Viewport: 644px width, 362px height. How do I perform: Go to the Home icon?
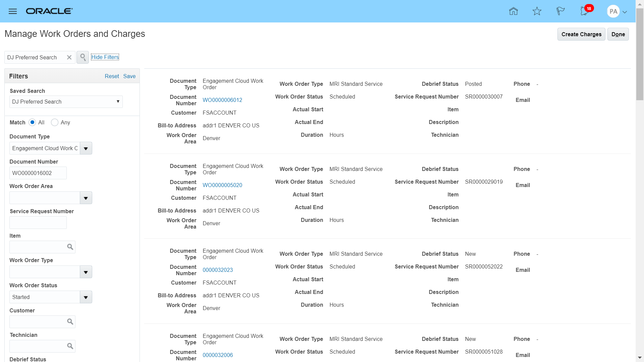pyautogui.click(x=513, y=11)
